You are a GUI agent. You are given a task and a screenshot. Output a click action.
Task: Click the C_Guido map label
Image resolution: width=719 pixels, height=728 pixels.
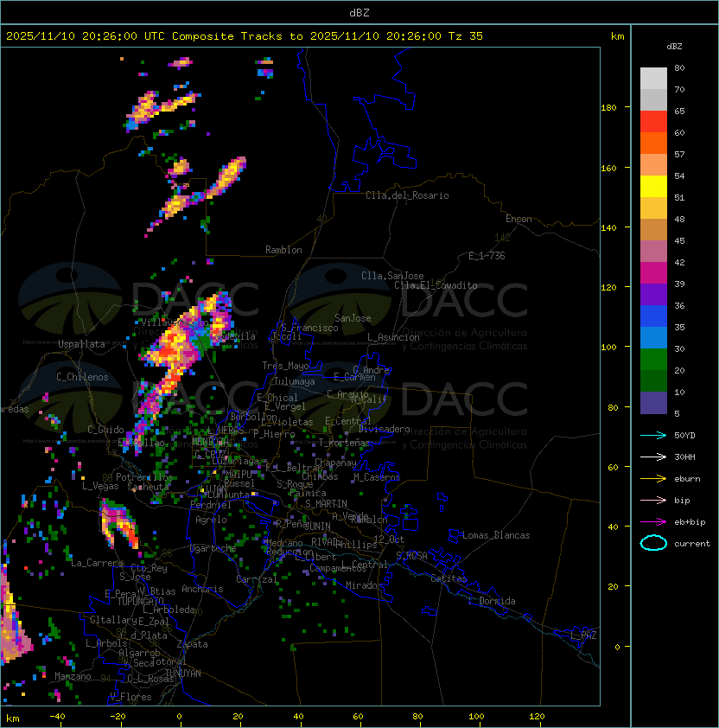click(105, 430)
